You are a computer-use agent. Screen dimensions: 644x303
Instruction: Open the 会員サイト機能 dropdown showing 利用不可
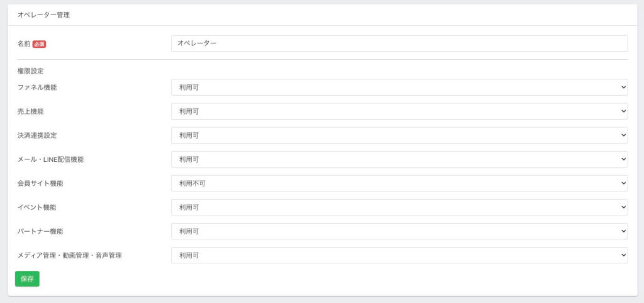coord(399,183)
